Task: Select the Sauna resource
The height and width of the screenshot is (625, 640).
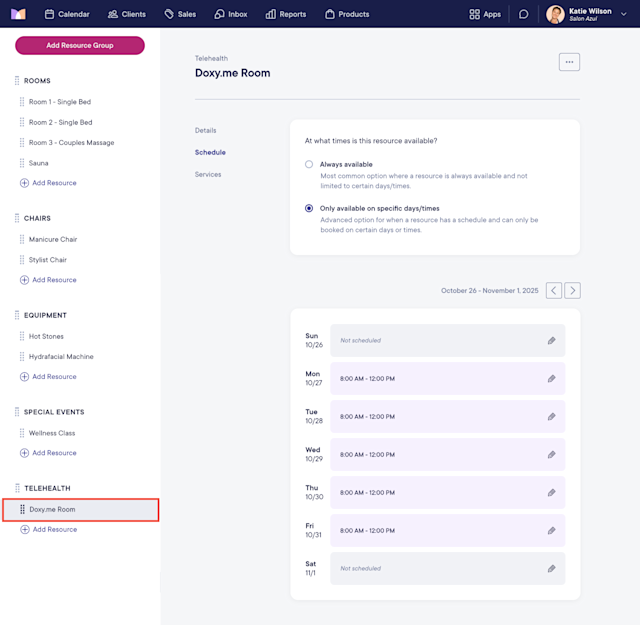Action: pyautogui.click(x=38, y=163)
